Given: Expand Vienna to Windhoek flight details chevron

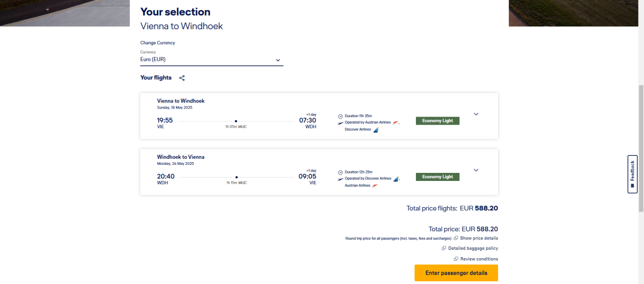Looking at the screenshot, I should click(476, 114).
